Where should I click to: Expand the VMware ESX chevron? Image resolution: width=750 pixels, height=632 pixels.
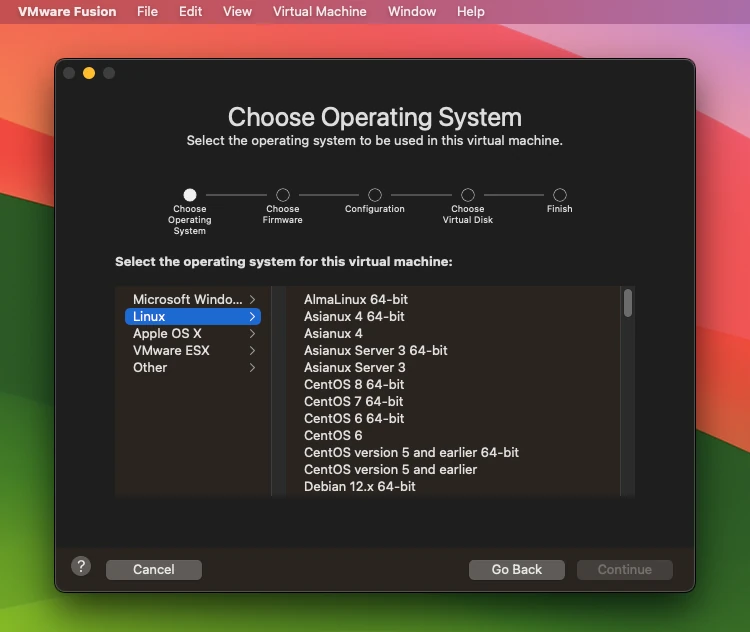(x=252, y=351)
